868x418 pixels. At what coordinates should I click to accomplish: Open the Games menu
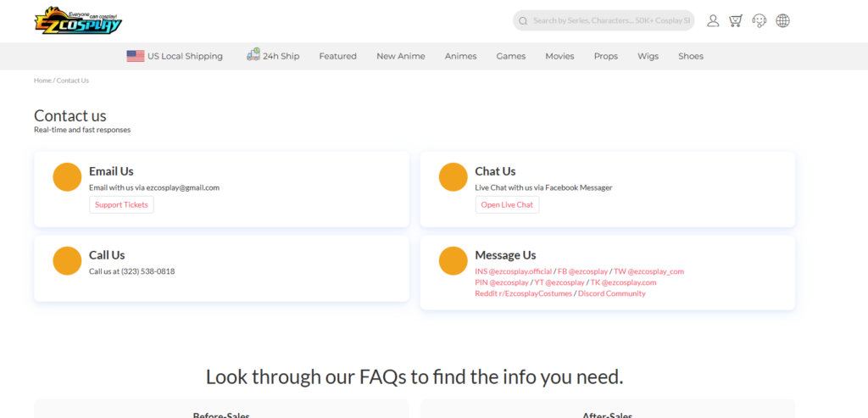511,56
